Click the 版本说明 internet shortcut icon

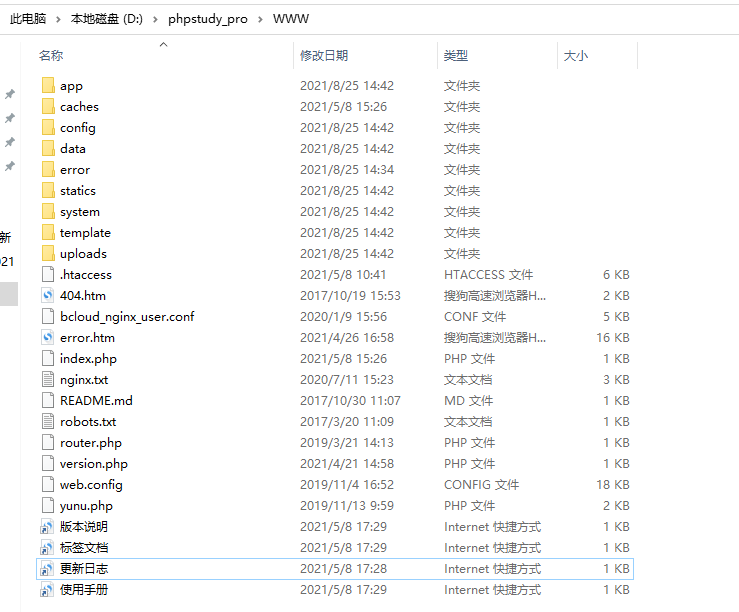coord(47,527)
